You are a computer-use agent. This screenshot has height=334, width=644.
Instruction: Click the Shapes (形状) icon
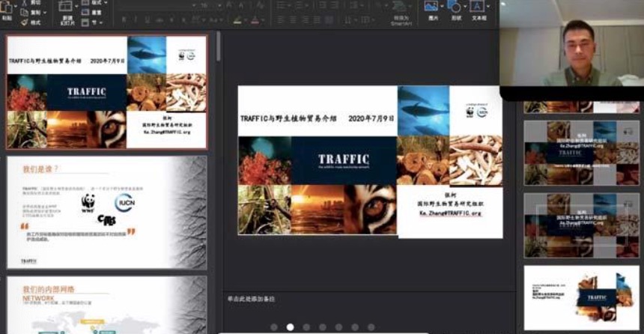click(x=455, y=7)
